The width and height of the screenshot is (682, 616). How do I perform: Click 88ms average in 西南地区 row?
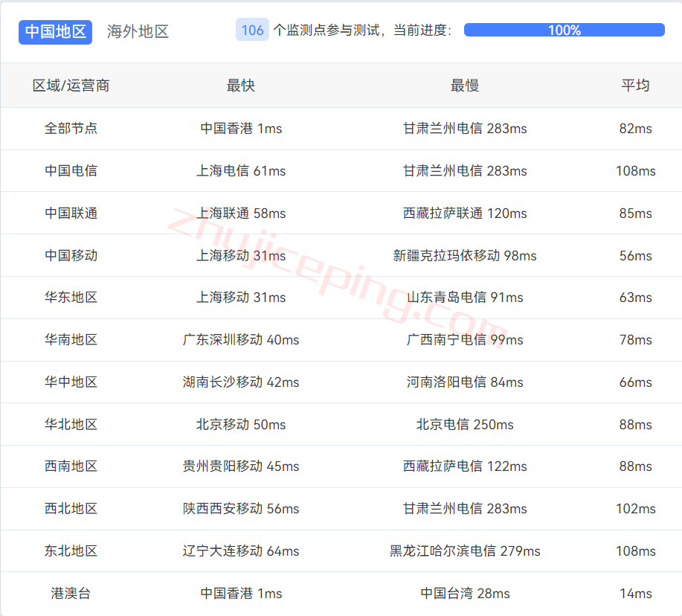[635, 466]
